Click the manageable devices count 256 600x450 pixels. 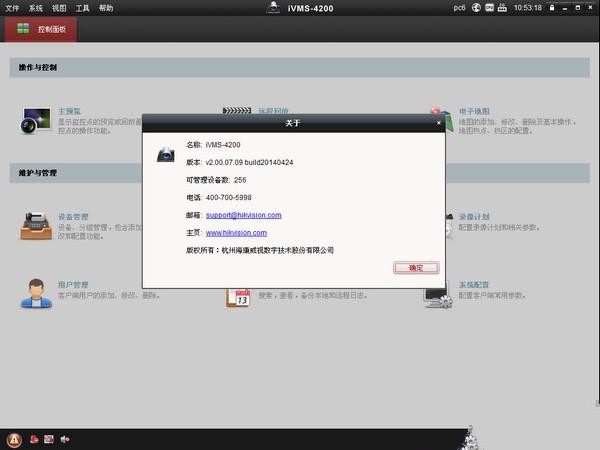pos(240,180)
